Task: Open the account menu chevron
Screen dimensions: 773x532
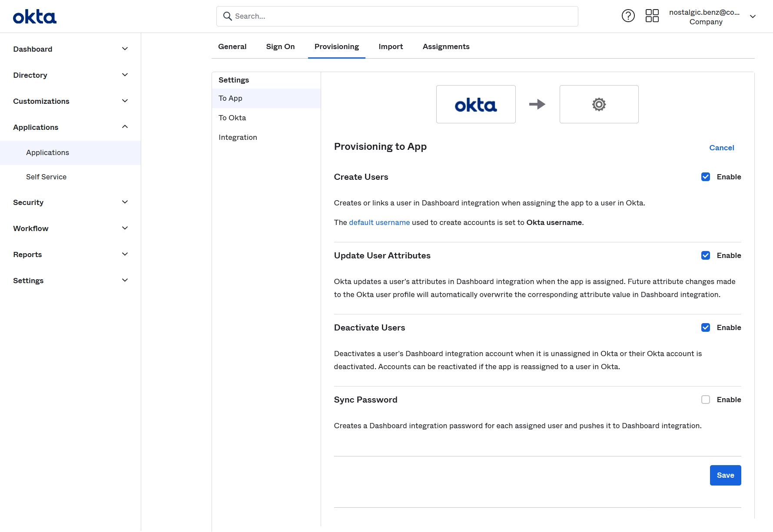Action: click(x=753, y=17)
